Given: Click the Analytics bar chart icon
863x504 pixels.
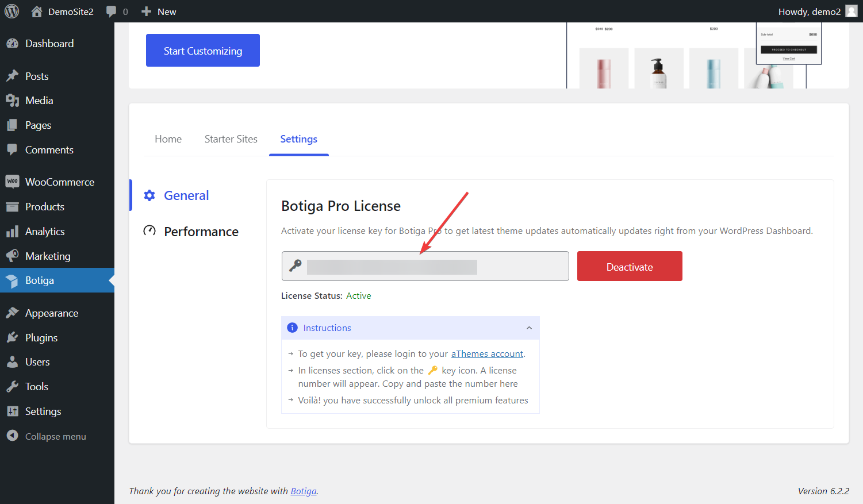Looking at the screenshot, I should point(12,232).
